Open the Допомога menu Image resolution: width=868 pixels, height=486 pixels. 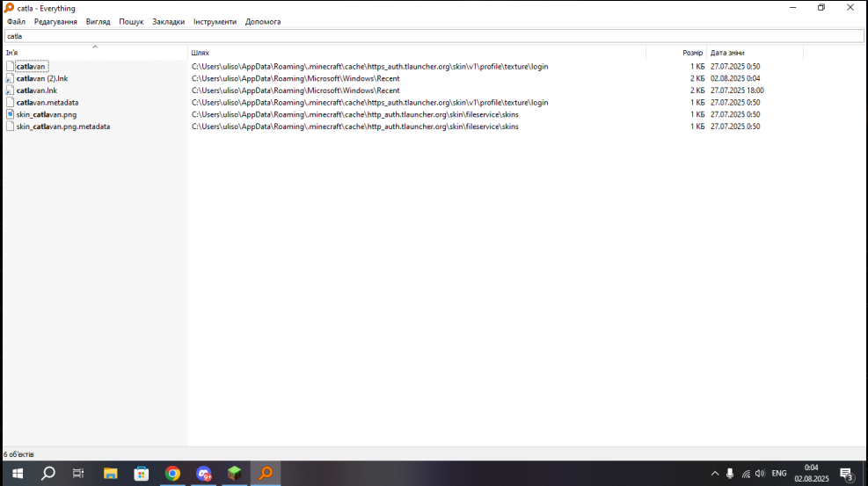pyautogui.click(x=263, y=22)
